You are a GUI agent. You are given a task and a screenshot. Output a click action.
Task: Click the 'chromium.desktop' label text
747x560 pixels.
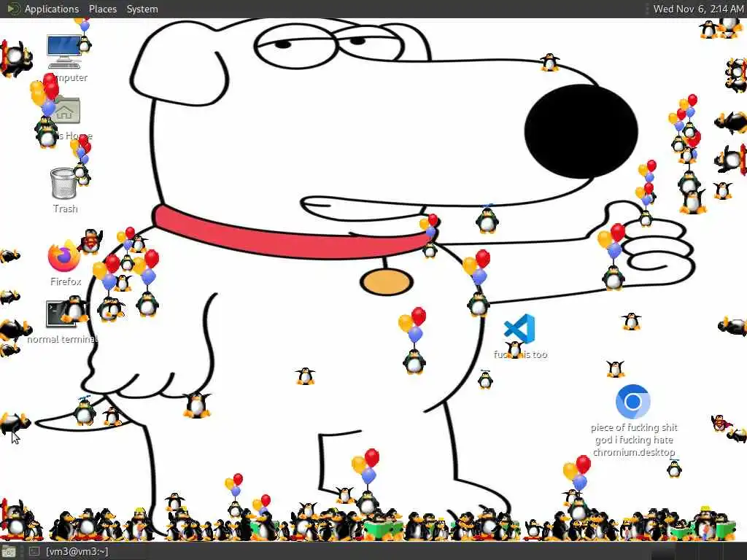(634, 452)
